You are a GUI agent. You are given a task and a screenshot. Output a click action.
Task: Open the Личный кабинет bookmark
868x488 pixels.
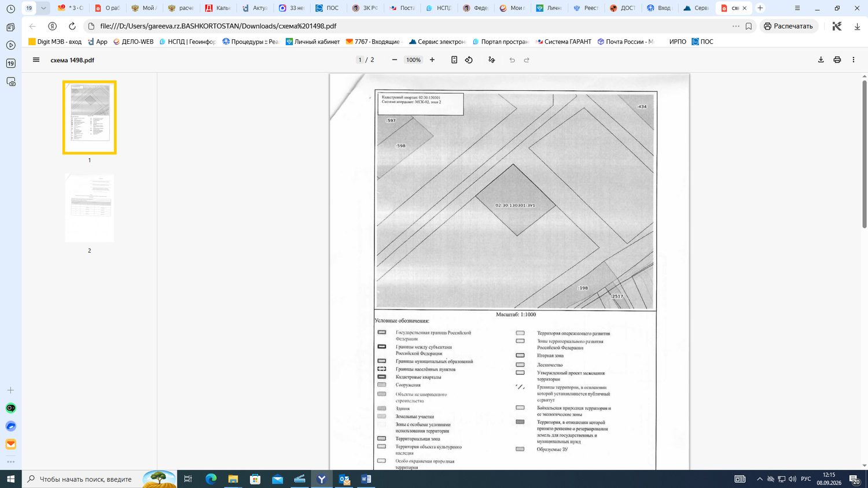click(312, 42)
